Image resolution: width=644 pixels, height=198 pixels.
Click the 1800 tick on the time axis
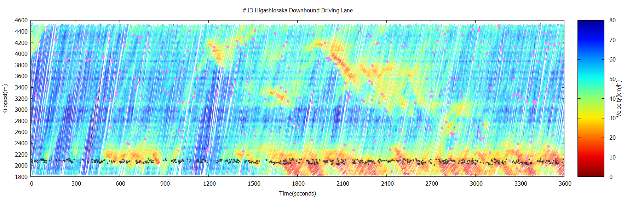coord(298,184)
